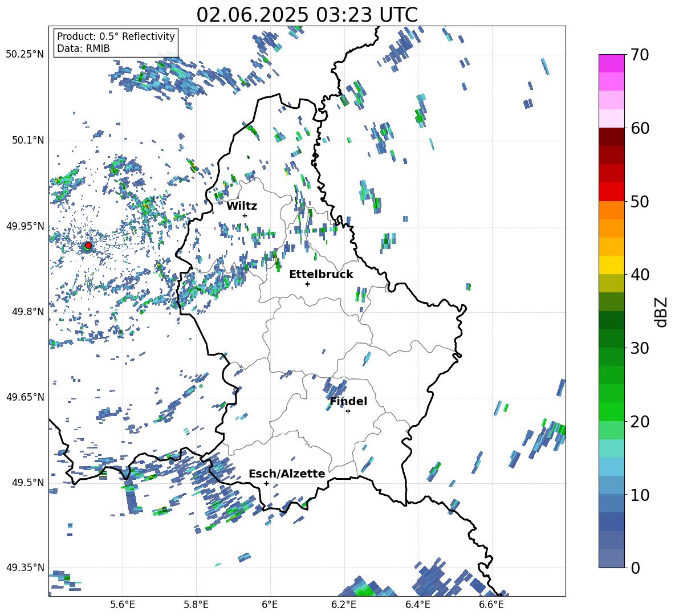Click the plus marker below Findel
Image resolution: width=675 pixels, height=616 pixels.
point(348,411)
